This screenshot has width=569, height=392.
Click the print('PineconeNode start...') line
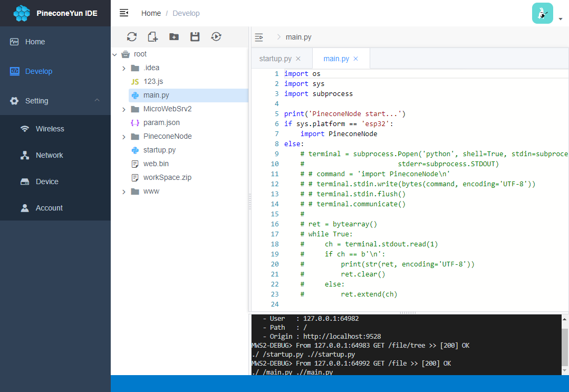point(345,113)
